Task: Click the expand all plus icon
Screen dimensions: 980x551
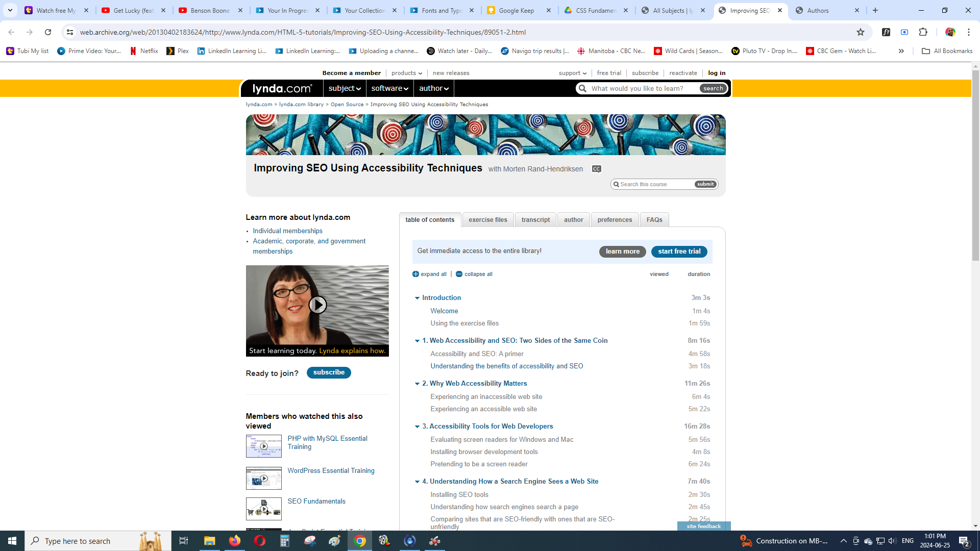Action: click(x=415, y=274)
